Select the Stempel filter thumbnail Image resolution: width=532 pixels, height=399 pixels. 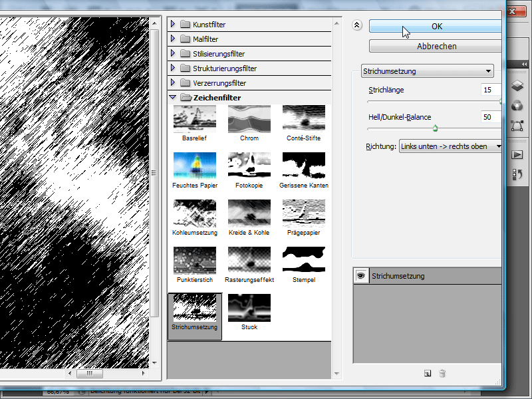pyautogui.click(x=304, y=260)
